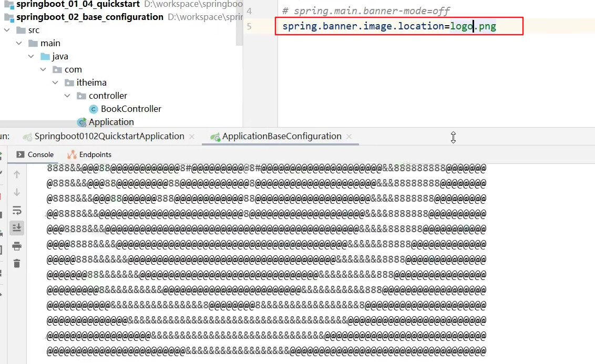Close the ApplicationBaseConfiguration run tab
This screenshot has width=595, height=364.
[x=349, y=137]
